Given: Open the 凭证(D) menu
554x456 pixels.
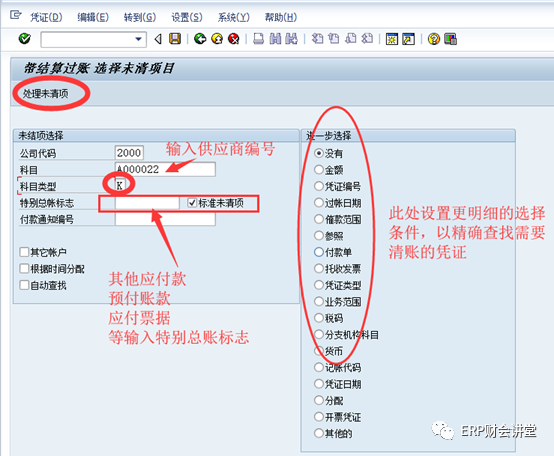Looking at the screenshot, I should click(x=46, y=17).
